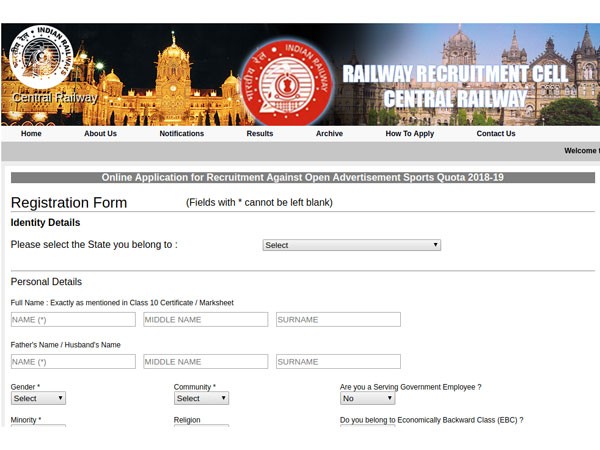Screen dimensions: 600x450
Task: Open the Gender select dropdown
Action: (x=38, y=398)
